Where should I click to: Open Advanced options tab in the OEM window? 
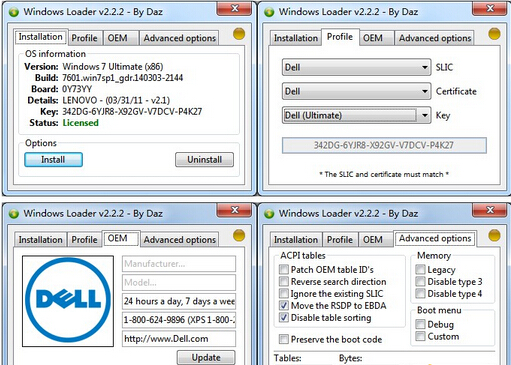tap(180, 240)
